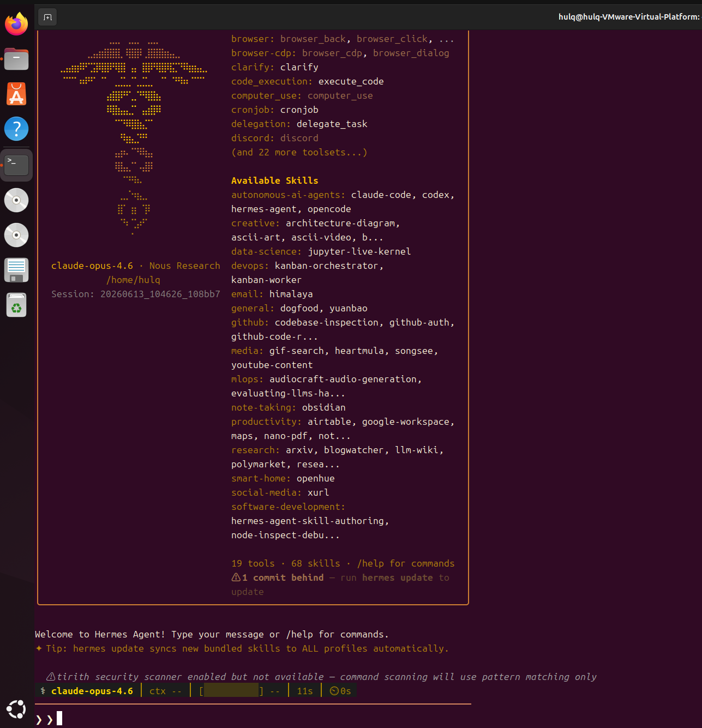702x728 pixels.
Task: Select the "opencode" skill
Action: pyautogui.click(x=329, y=209)
